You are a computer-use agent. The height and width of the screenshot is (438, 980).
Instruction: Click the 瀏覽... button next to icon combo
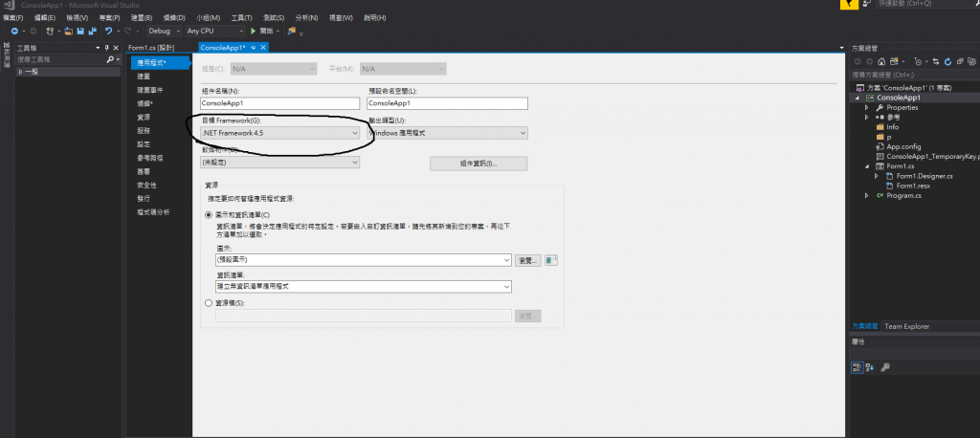(528, 260)
